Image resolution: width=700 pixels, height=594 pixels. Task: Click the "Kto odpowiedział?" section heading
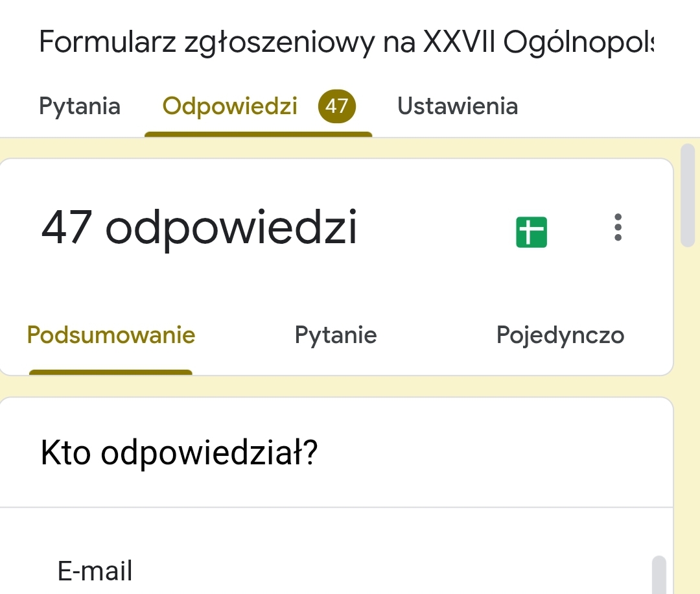point(179,453)
